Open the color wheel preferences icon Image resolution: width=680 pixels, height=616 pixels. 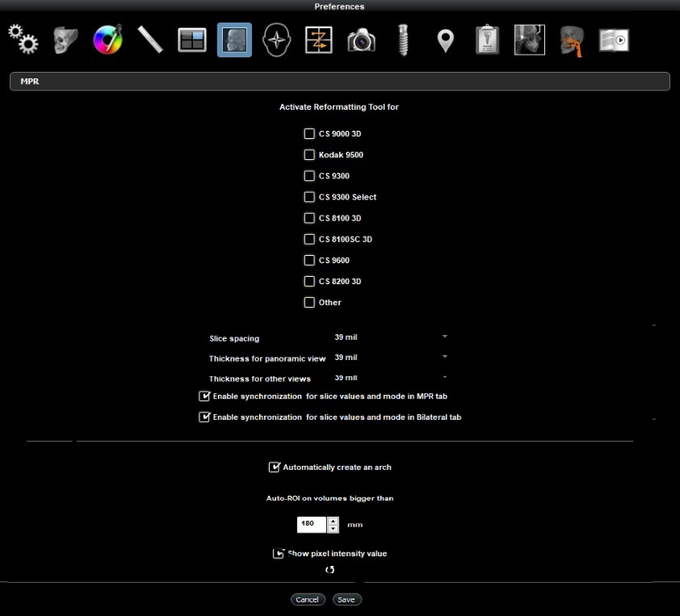pos(107,40)
